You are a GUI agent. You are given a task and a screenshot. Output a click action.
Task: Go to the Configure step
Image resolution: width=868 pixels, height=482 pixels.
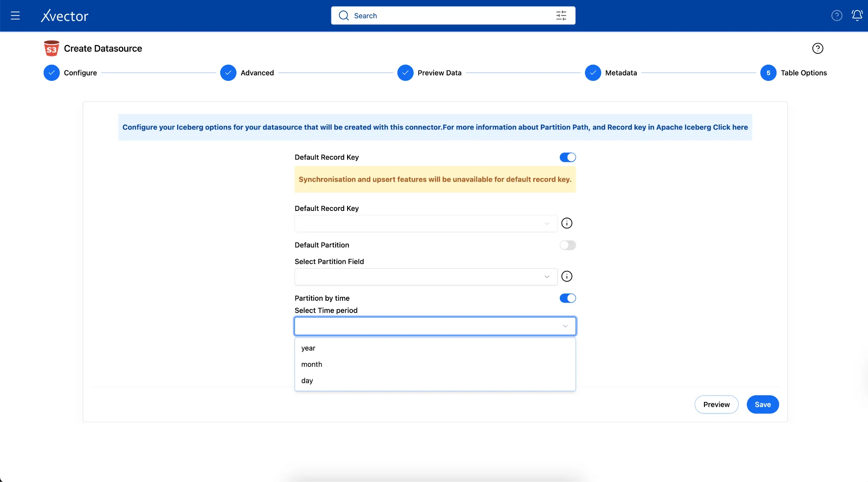point(70,73)
